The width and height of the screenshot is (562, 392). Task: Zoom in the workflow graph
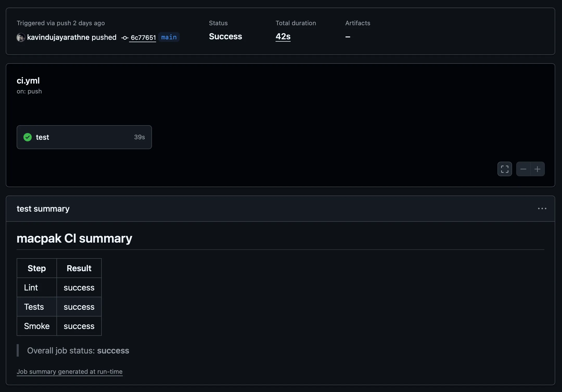(538, 169)
